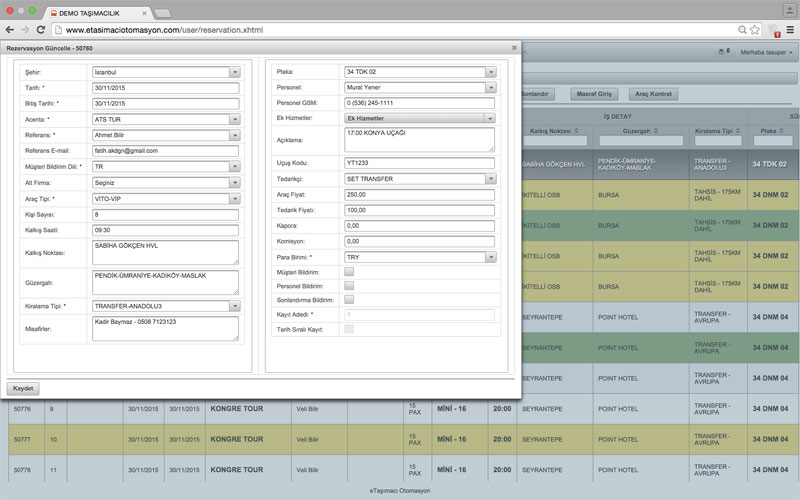Screen dimensions: 800x500
Task: Click the Personel GSM field
Action: coord(419,103)
